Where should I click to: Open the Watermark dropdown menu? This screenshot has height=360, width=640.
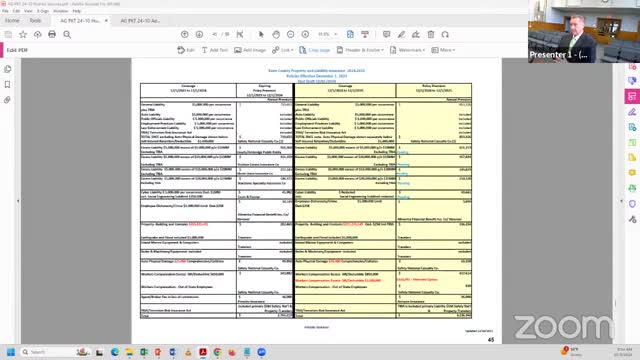click(407, 50)
